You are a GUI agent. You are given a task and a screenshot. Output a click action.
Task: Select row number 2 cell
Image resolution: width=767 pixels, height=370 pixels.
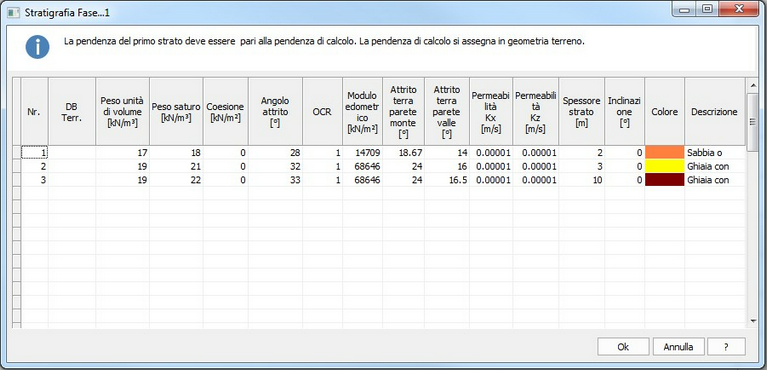34,166
